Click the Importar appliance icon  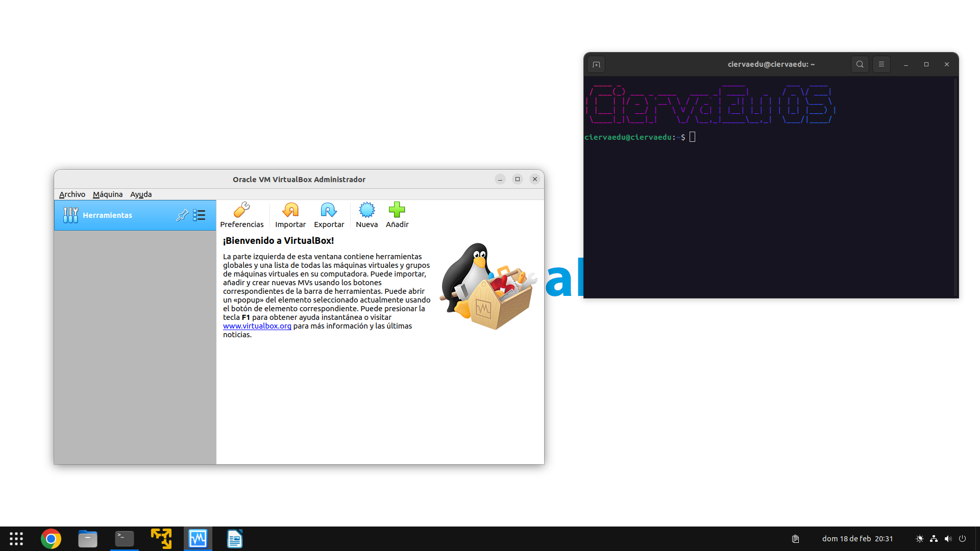290,215
